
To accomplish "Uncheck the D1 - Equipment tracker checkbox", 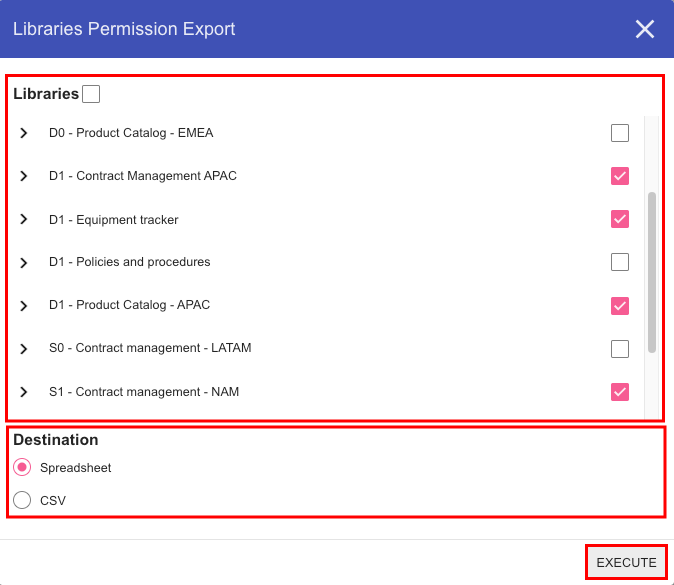I will [x=620, y=219].
